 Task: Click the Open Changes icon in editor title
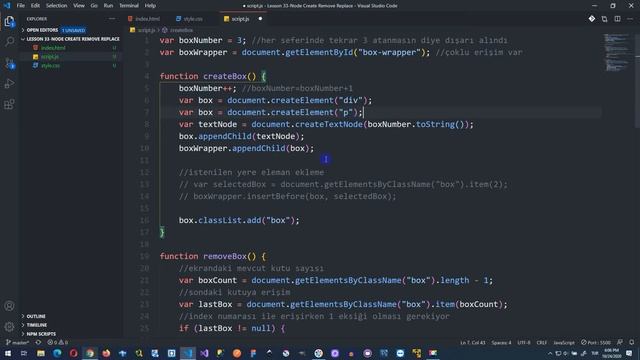pyautogui.click(x=604, y=19)
